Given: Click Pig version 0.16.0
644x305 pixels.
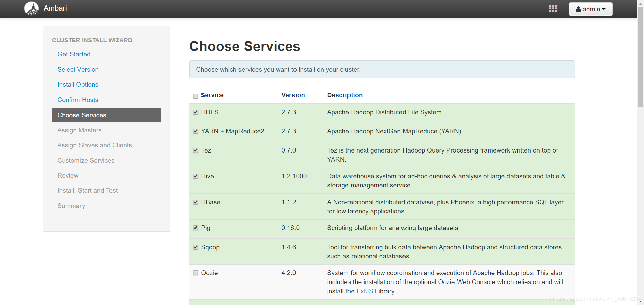Looking at the screenshot, I should (290, 228).
